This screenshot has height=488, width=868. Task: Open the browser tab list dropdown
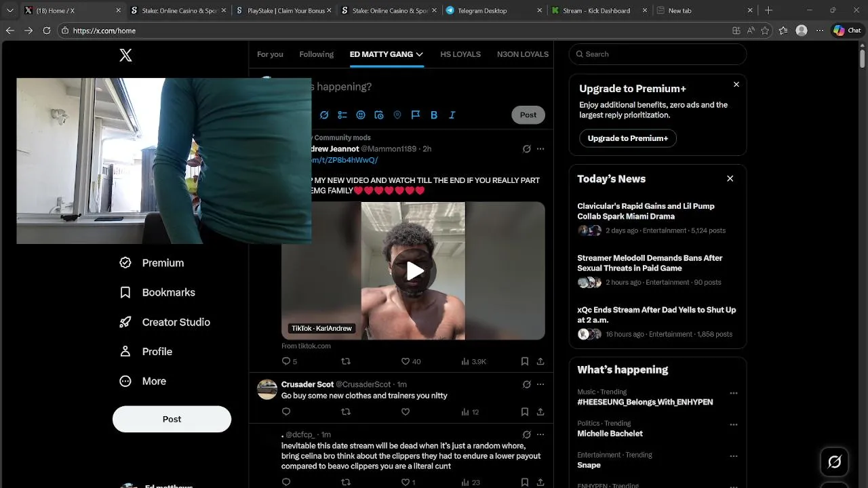point(9,10)
